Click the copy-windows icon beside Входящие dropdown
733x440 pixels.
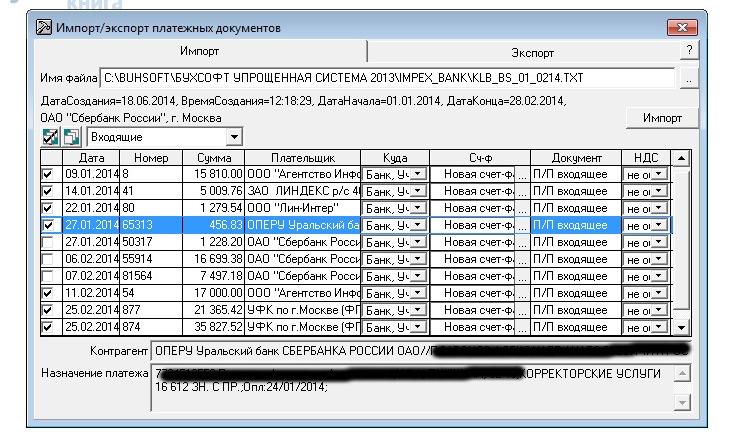[71, 136]
